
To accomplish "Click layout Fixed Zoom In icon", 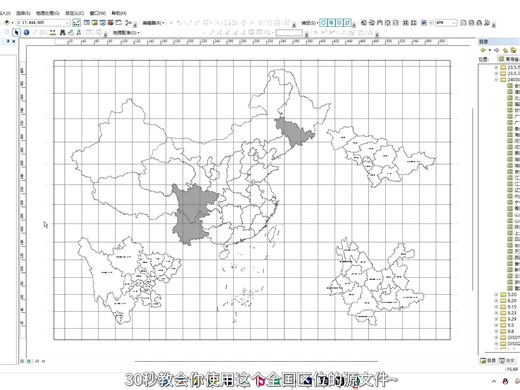I will point(406,23).
